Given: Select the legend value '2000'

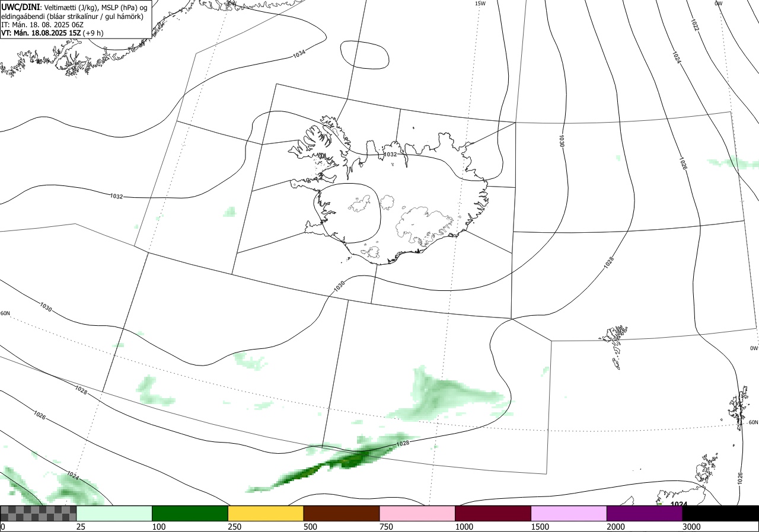Looking at the screenshot, I should [x=616, y=527].
